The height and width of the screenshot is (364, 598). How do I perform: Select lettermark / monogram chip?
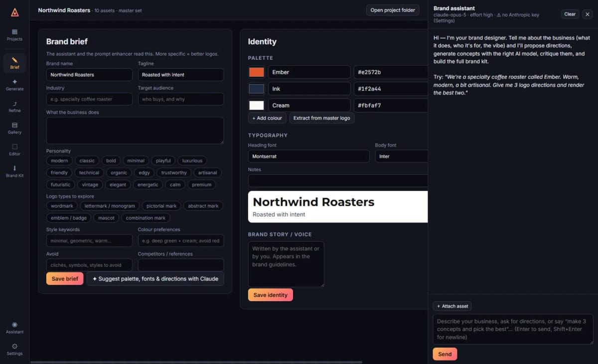(x=110, y=206)
